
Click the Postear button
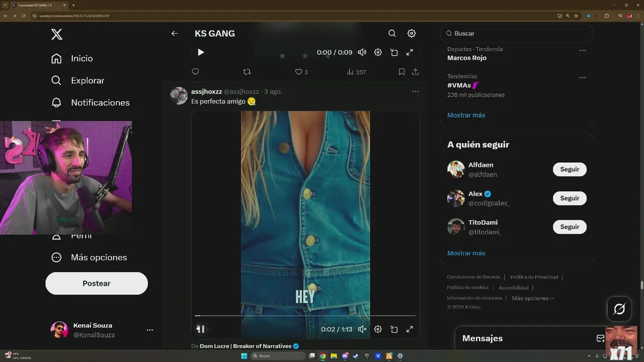click(97, 284)
